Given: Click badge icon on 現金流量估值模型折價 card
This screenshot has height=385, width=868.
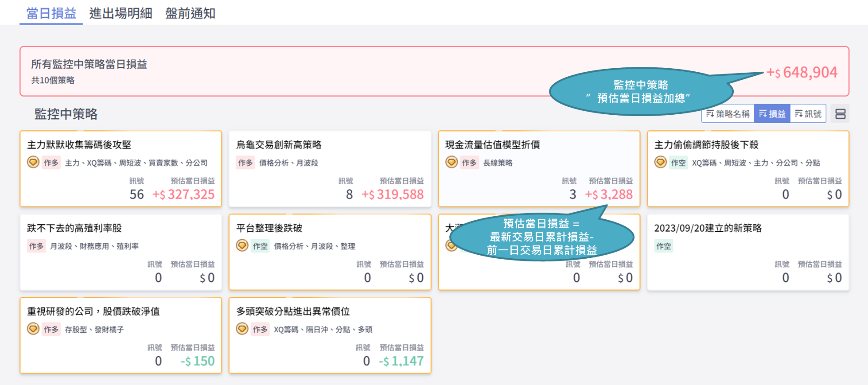Looking at the screenshot, I should coord(452,162).
